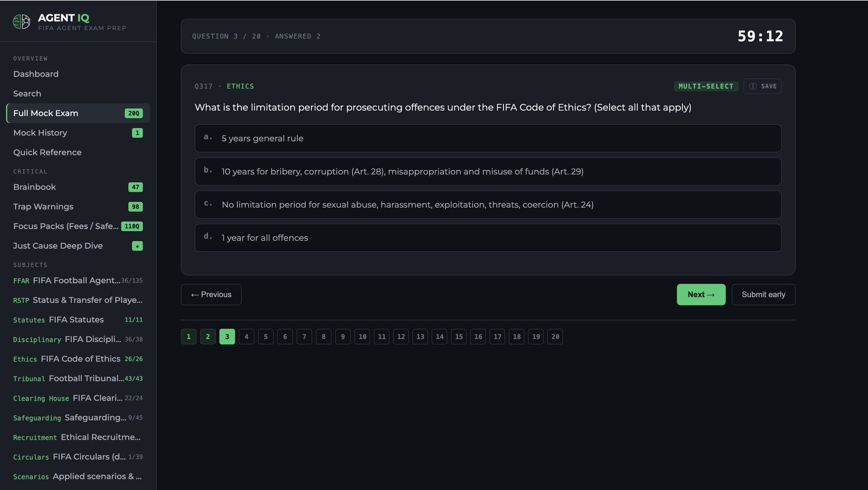Save question Q317 with the SAVE button
This screenshot has width=868, height=490.
pos(762,86)
